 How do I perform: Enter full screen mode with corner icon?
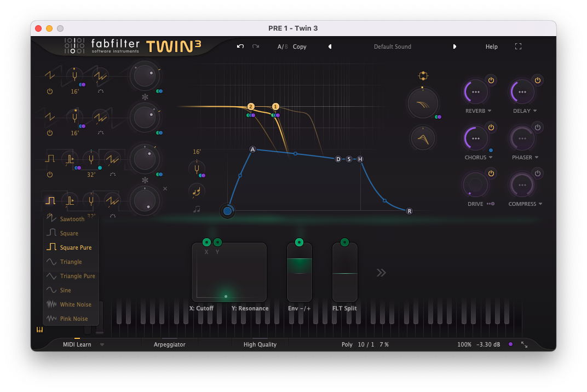coord(518,47)
